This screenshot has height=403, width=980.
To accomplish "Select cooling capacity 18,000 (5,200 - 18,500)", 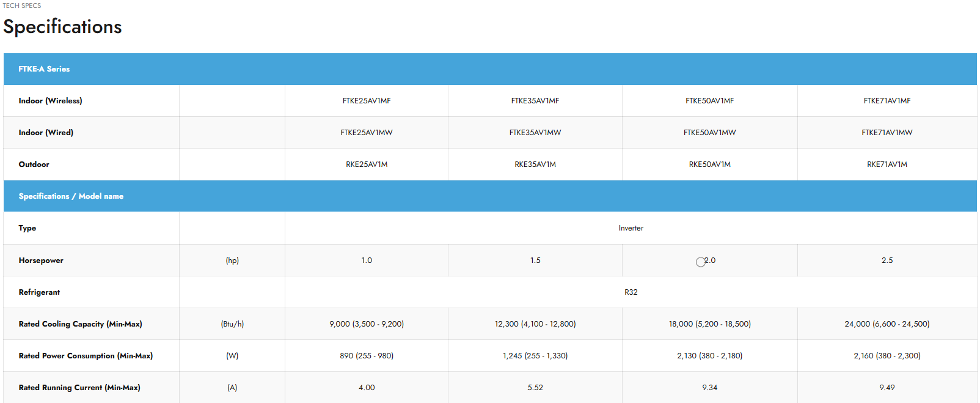I will [x=710, y=324].
